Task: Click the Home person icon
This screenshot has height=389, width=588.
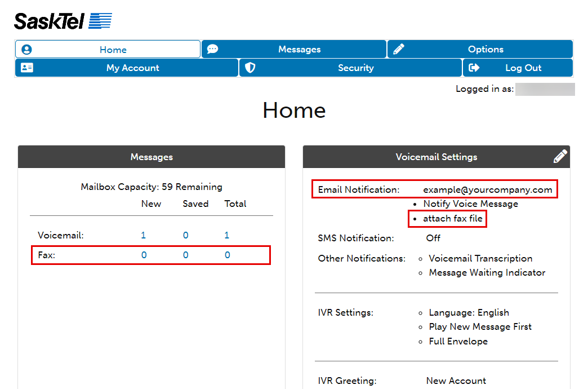Action: point(26,49)
